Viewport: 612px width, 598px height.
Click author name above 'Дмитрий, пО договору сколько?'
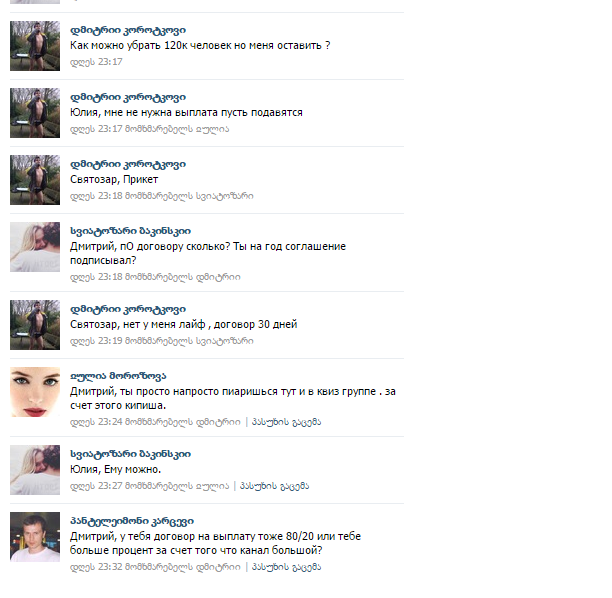tap(130, 231)
